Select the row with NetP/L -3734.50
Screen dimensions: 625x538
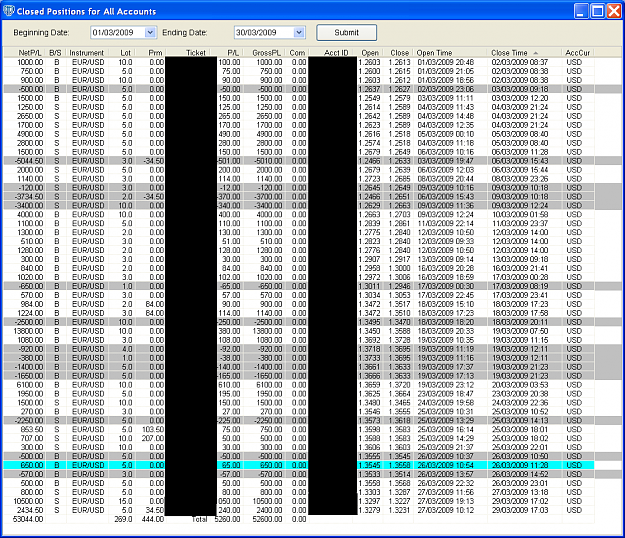click(x=299, y=196)
